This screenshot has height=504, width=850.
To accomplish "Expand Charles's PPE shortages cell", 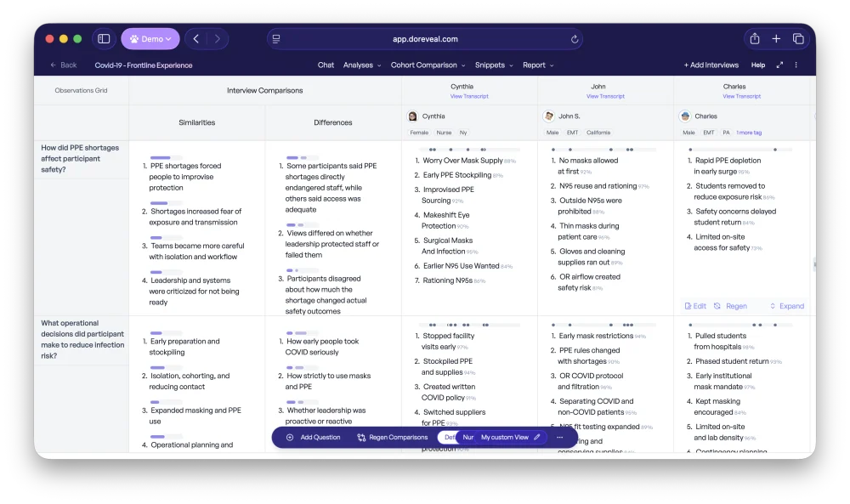I will tap(786, 306).
